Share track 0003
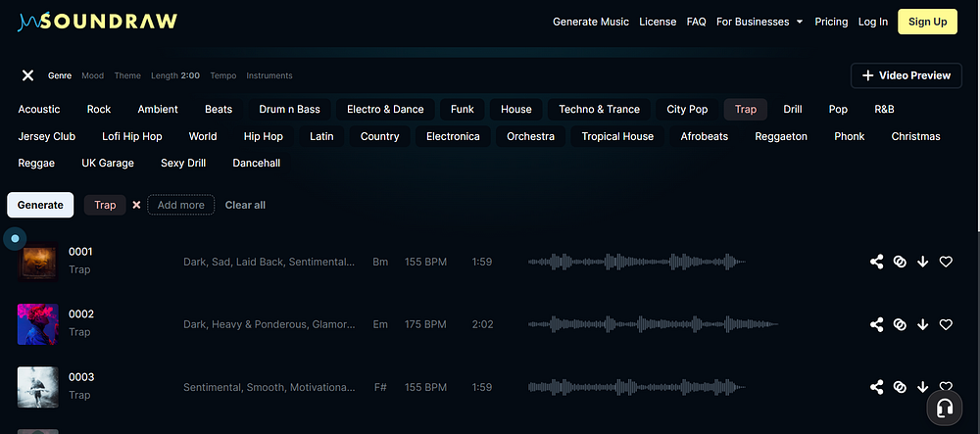This screenshot has width=980, height=434. pyautogui.click(x=876, y=387)
